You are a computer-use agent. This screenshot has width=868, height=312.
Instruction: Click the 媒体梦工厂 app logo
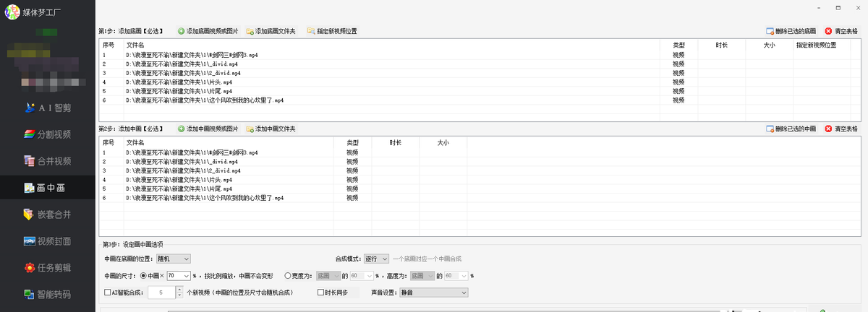tap(12, 13)
